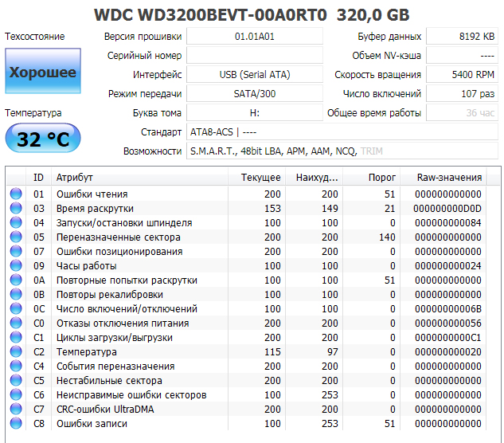This screenshot has height=443, width=504.
Task: Click the rotation speed value 5400 RPM
Action: click(463, 75)
